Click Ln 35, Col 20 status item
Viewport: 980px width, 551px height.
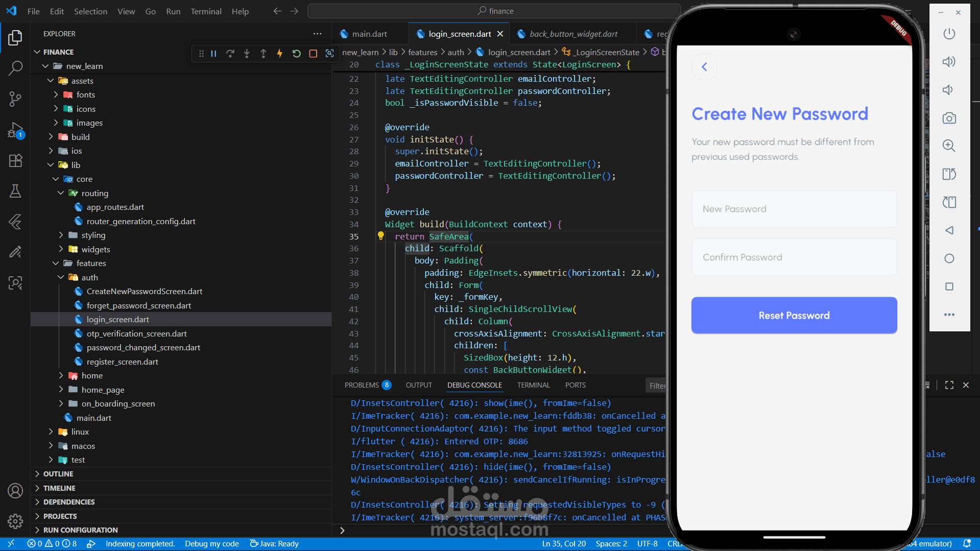point(564,544)
